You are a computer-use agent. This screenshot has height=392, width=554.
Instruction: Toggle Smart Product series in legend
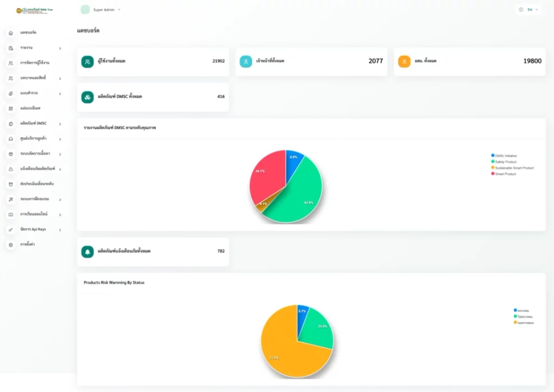point(503,174)
